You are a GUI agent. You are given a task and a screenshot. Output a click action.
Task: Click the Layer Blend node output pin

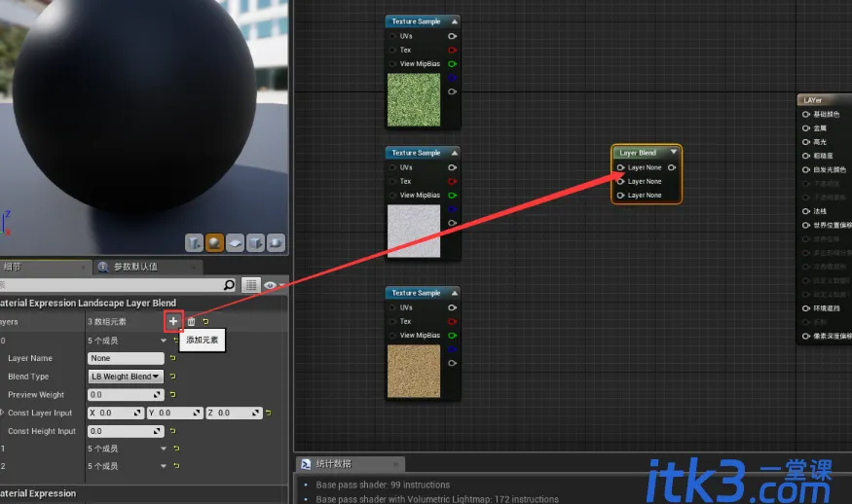point(672,167)
